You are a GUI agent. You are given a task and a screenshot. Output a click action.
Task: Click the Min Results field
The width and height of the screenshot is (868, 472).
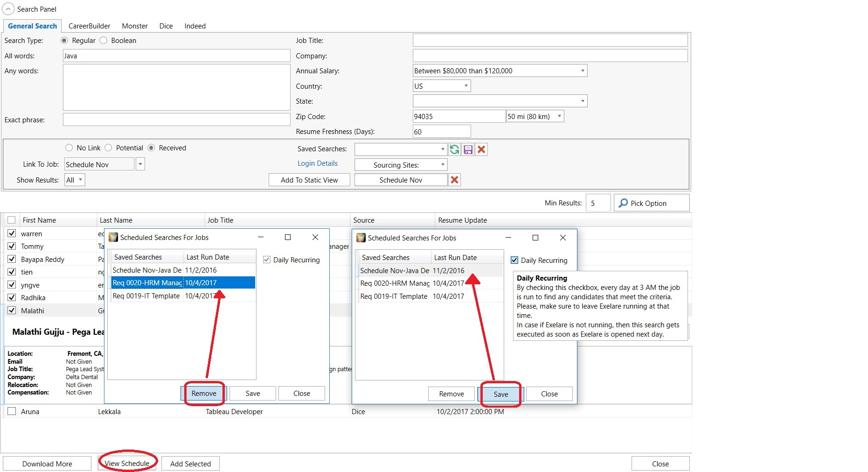(x=598, y=203)
